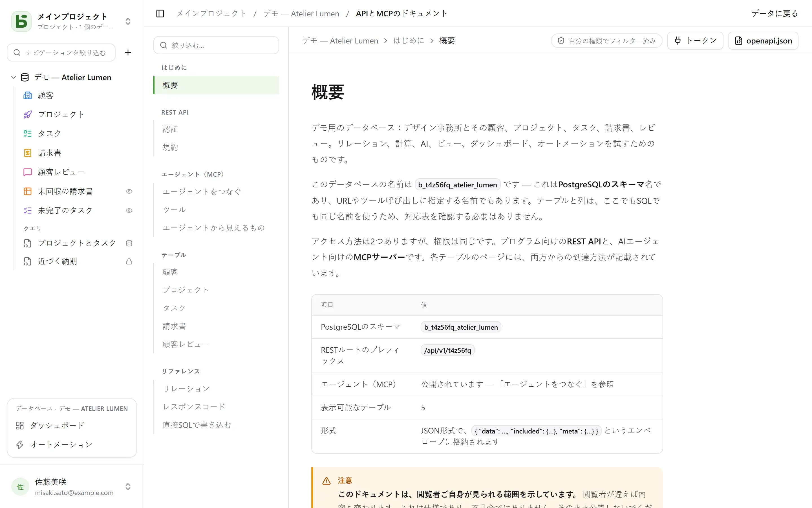
Task: Open エージェントから見えるもの page
Action: pos(214,228)
